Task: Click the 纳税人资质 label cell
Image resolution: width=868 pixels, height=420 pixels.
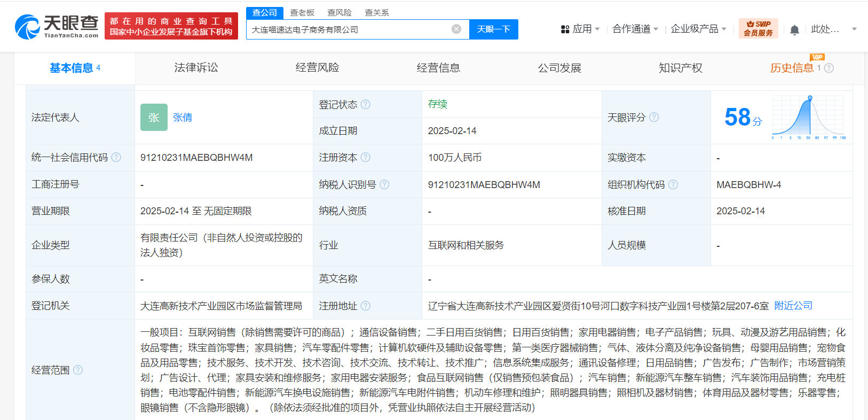Action: pyautogui.click(x=367, y=211)
